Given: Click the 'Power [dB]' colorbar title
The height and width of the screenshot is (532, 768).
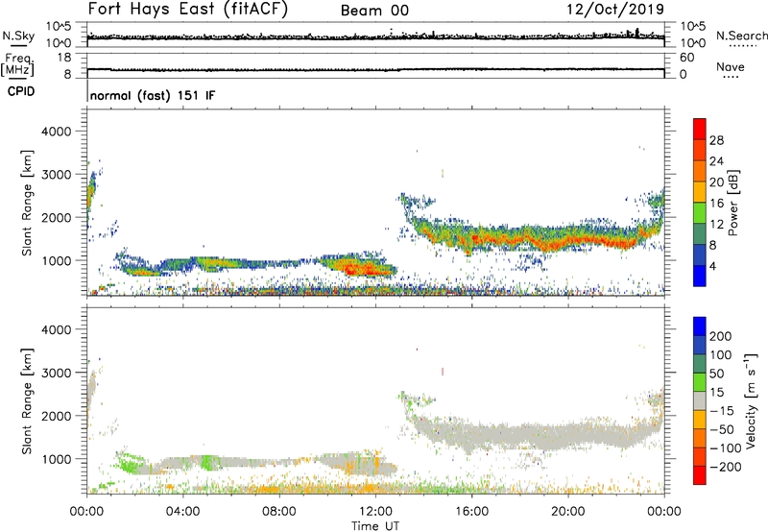Looking at the screenshot, I should [733, 203].
